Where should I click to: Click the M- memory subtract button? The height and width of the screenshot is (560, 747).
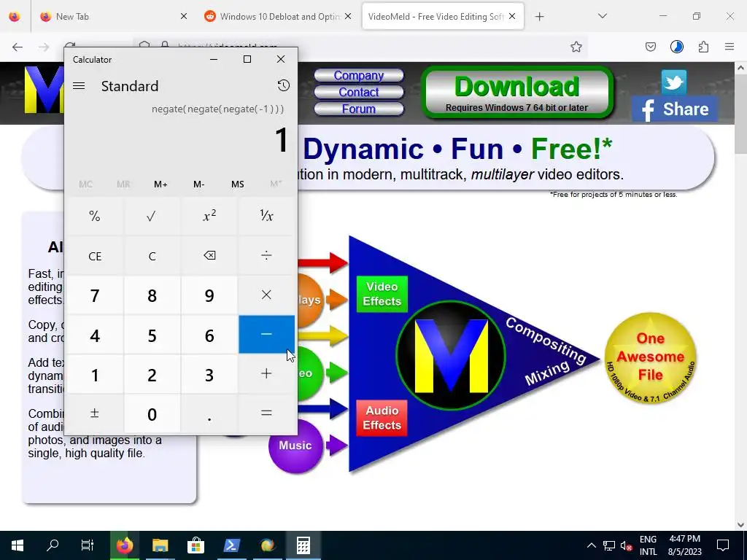coord(198,184)
